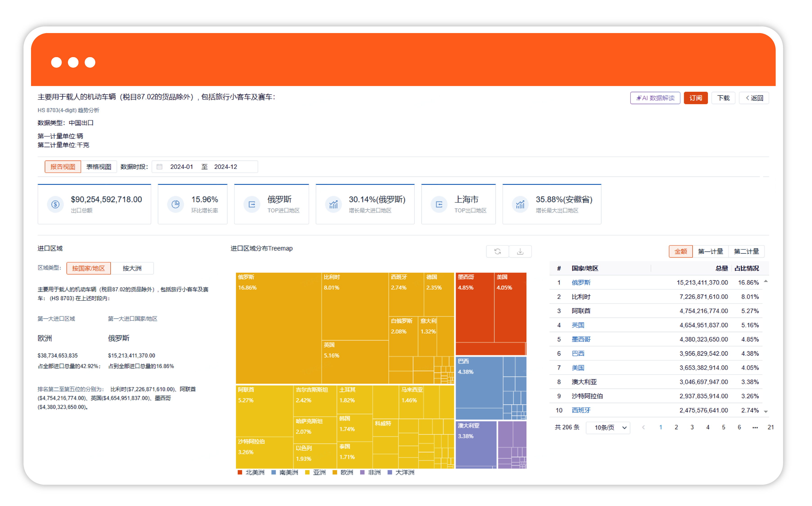
Task: Click the pie chart icon on growth rate card
Action: click(176, 204)
